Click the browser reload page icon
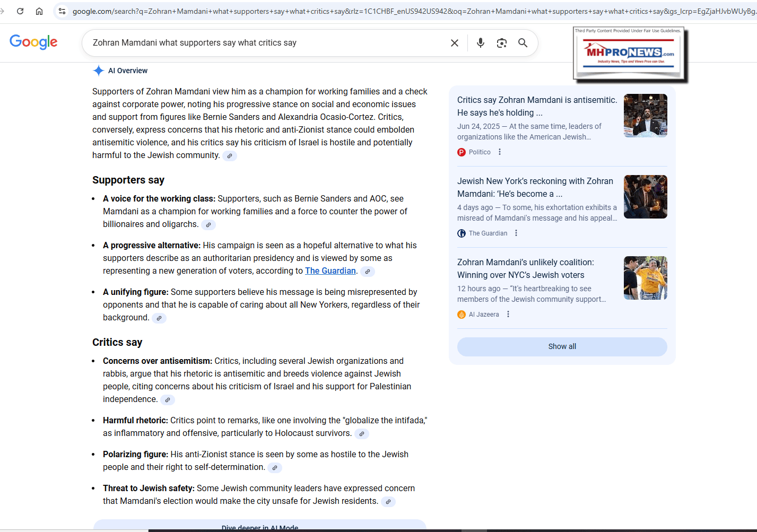 pyautogui.click(x=20, y=11)
